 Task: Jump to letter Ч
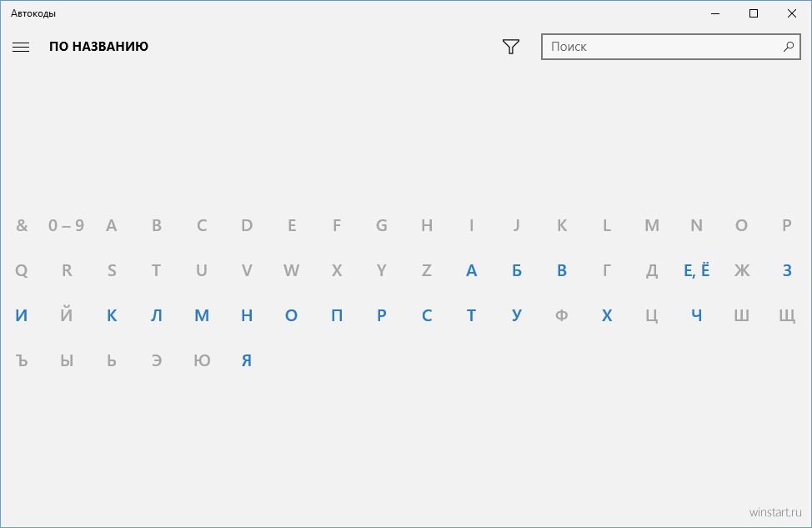coord(696,315)
